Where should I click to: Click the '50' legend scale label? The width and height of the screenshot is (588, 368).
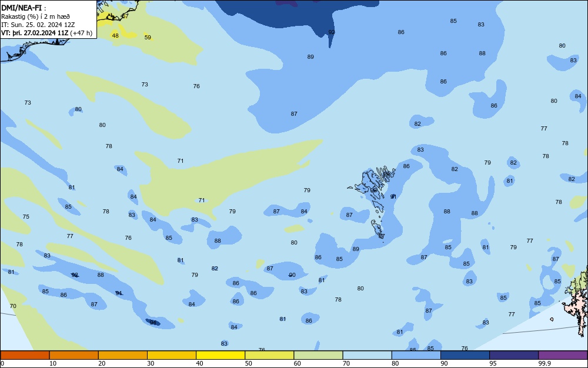click(248, 363)
